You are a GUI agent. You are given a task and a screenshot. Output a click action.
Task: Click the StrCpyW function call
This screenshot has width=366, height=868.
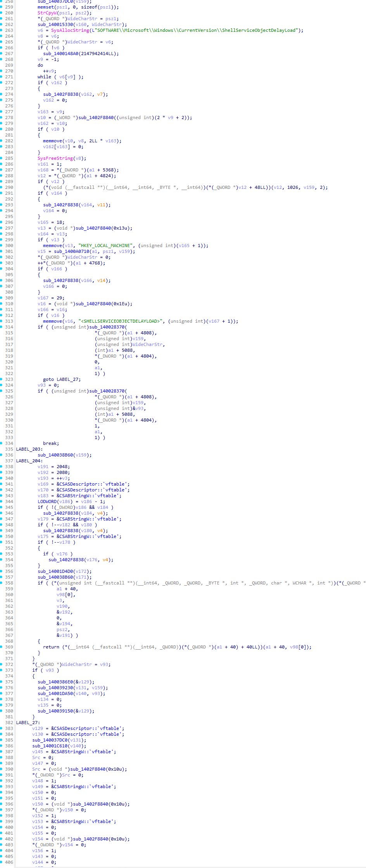[48, 13]
